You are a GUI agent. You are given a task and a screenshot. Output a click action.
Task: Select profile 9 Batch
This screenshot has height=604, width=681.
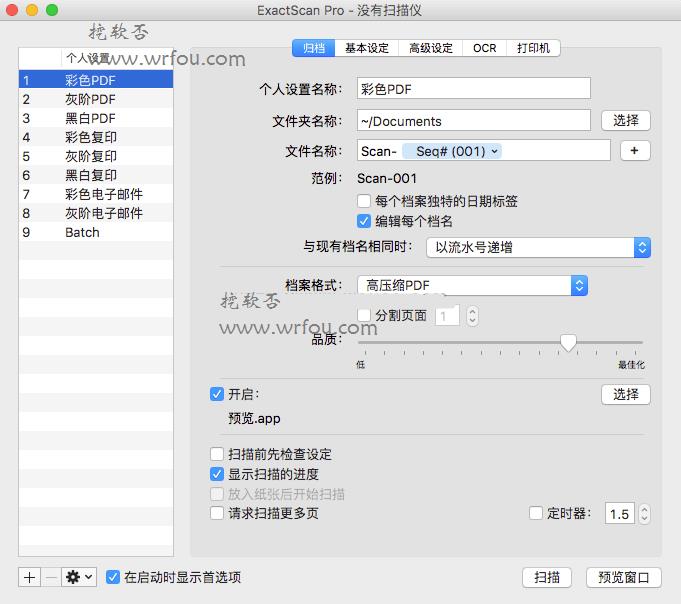pyautogui.click(x=96, y=232)
